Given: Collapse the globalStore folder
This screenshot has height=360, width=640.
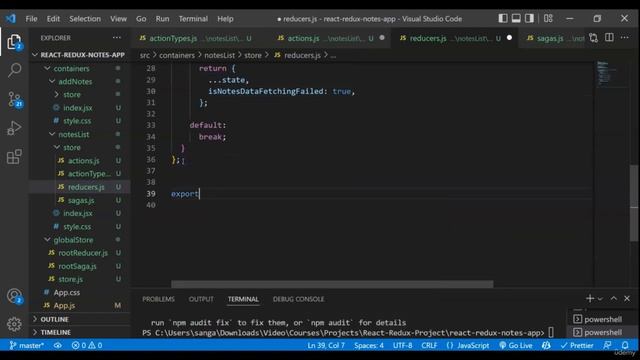Looking at the screenshot, I should coord(80,240).
